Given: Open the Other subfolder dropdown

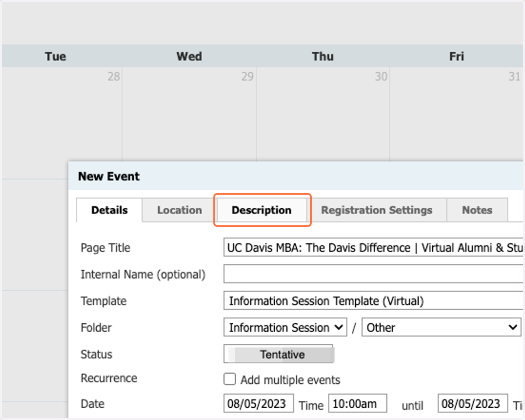Looking at the screenshot, I should (441, 328).
